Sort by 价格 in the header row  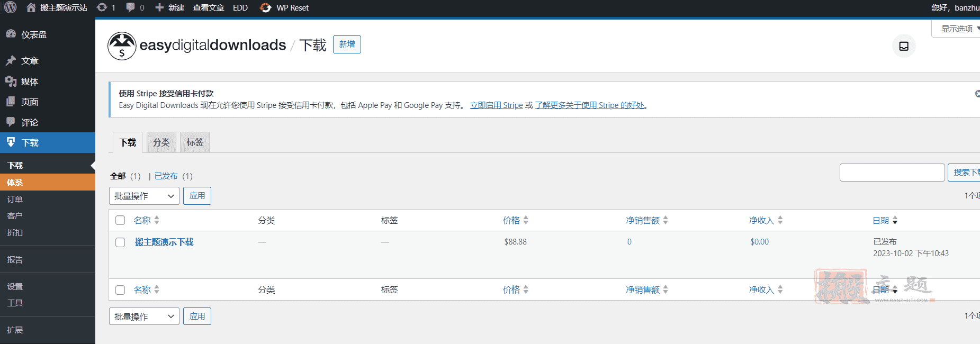coord(516,220)
